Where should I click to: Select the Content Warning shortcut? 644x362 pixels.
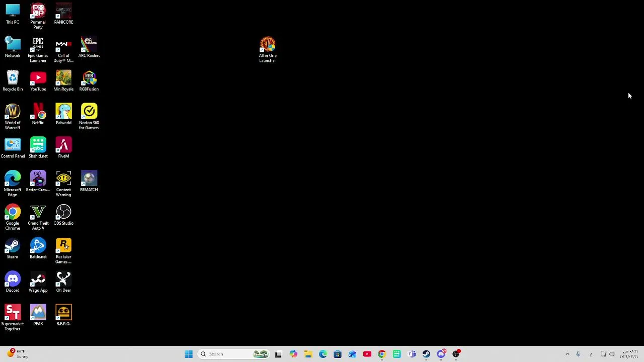[x=63, y=184]
